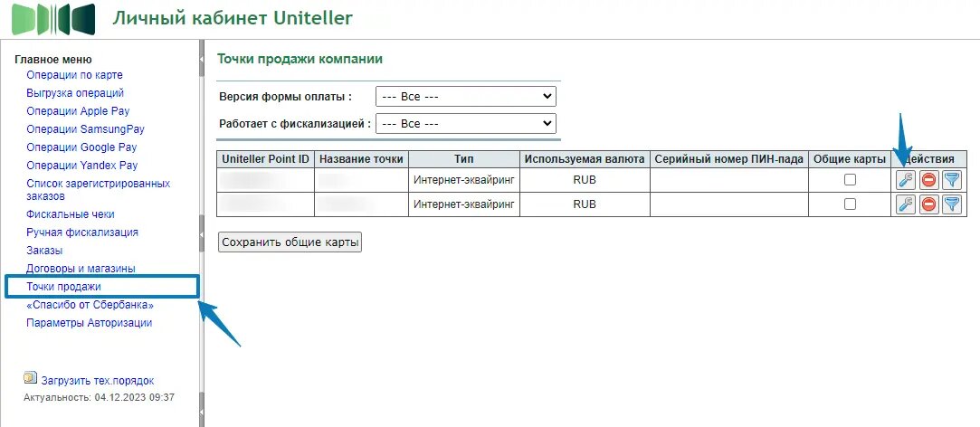
Task: Click Загрузить тех.порядок link
Action: click(x=98, y=381)
